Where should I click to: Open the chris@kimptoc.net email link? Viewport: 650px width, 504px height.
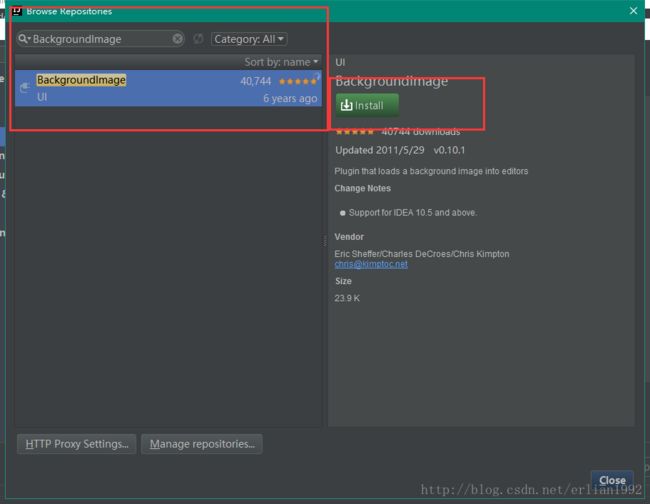(x=371, y=264)
